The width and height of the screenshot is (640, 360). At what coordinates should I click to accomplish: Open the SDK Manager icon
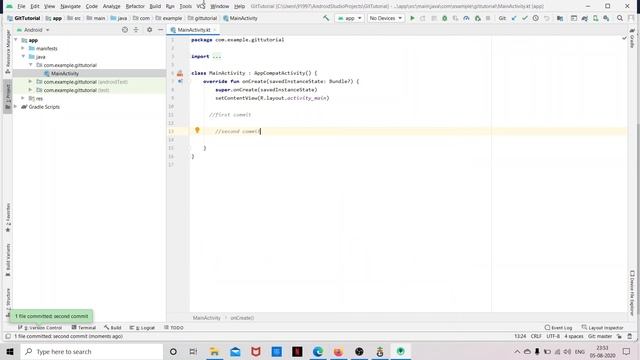click(607, 18)
